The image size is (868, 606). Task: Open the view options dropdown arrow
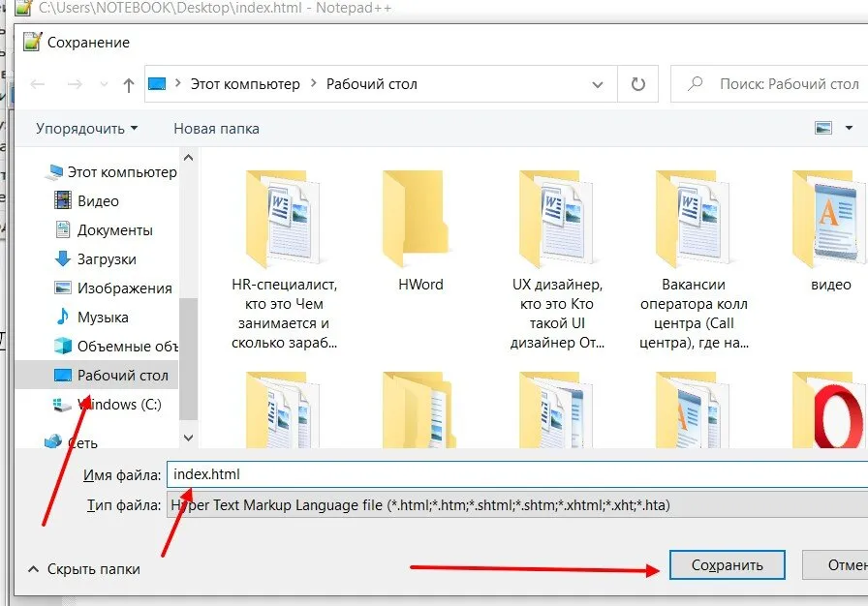tap(850, 129)
